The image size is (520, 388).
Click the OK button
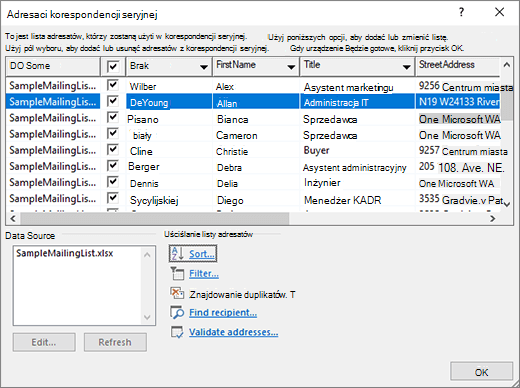pyautogui.click(x=481, y=371)
